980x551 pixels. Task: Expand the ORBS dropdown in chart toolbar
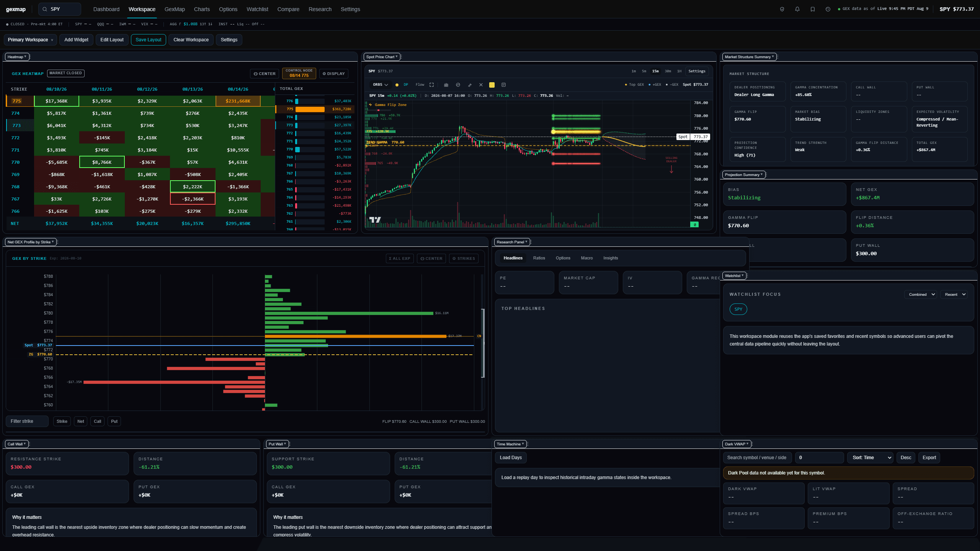[x=381, y=85]
